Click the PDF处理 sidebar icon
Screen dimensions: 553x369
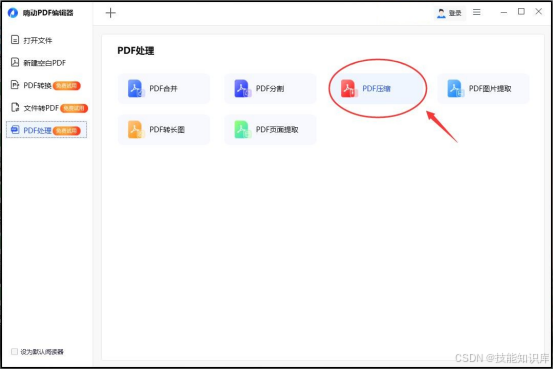click(x=15, y=129)
